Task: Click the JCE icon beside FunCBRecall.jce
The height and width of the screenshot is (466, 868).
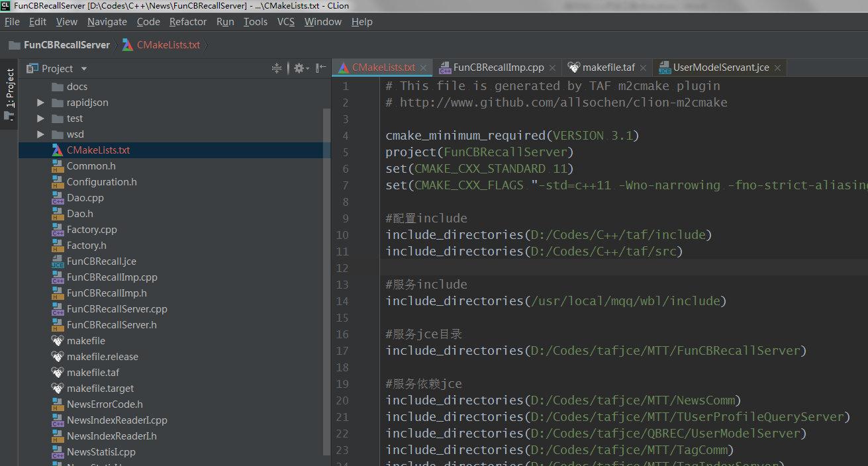Action: click(x=56, y=261)
